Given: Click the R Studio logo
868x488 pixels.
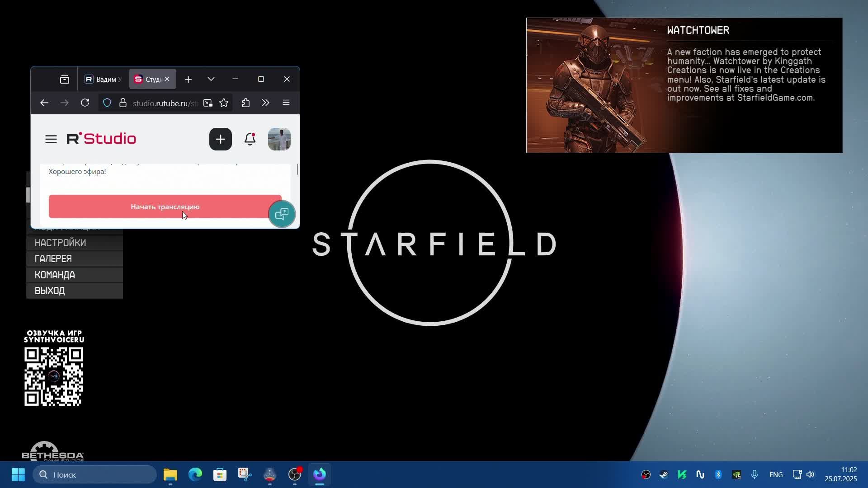Looking at the screenshot, I should click(101, 139).
